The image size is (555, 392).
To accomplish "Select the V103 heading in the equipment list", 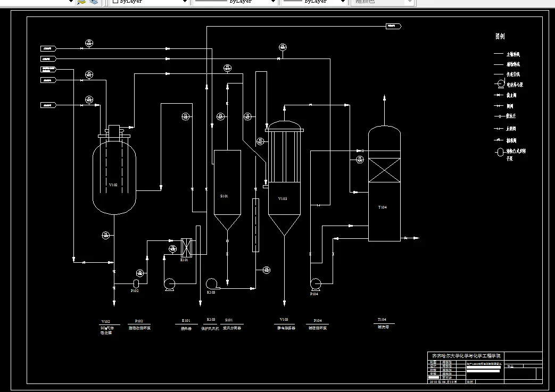I will [x=284, y=320].
